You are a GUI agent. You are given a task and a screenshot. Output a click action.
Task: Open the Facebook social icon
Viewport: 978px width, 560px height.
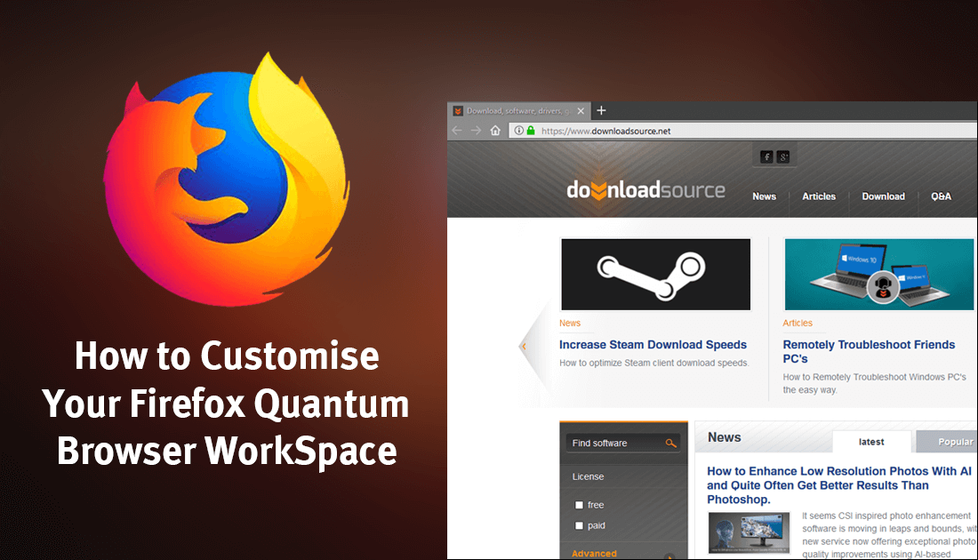tap(766, 156)
